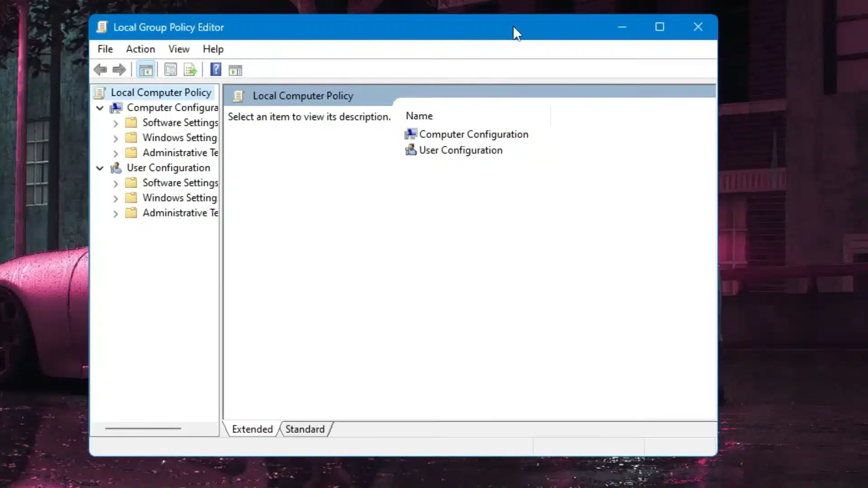The height and width of the screenshot is (488, 868).
Task: Click User Configuration icon in the Name list
Action: coord(410,150)
